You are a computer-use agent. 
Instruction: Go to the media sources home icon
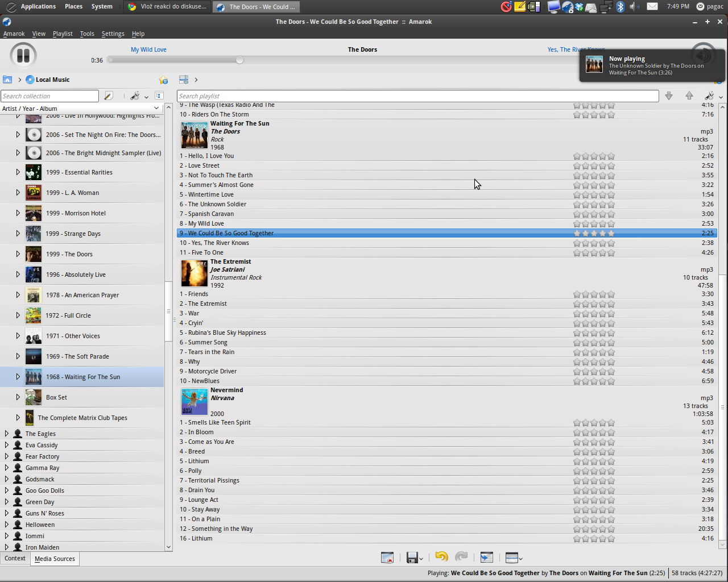pos(7,80)
